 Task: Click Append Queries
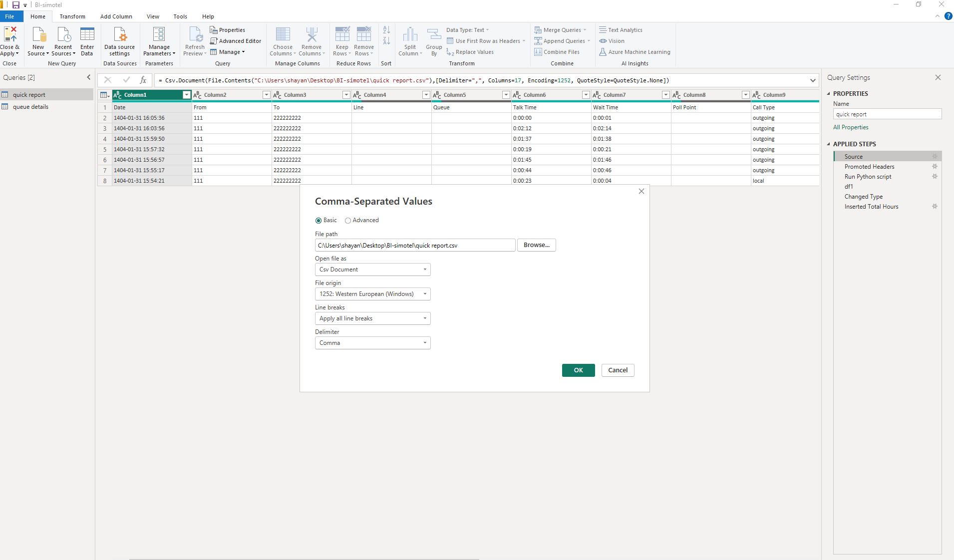click(x=562, y=41)
